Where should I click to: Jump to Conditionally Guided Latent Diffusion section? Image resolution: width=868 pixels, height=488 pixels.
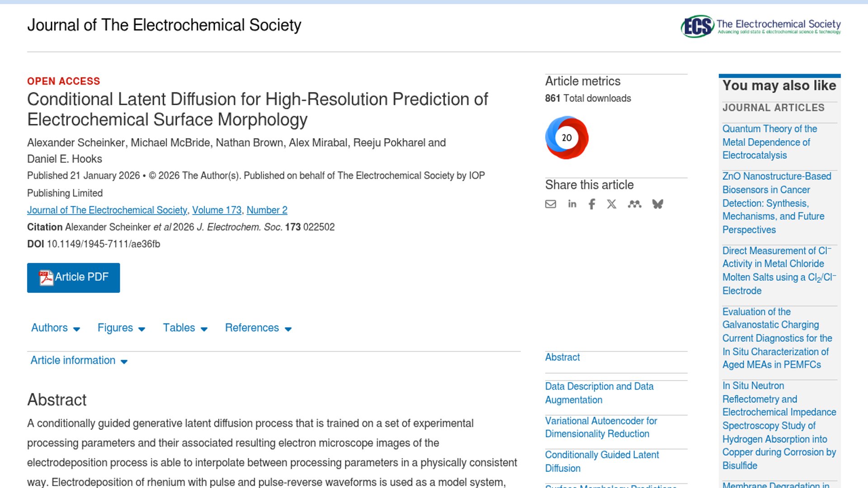(602, 461)
